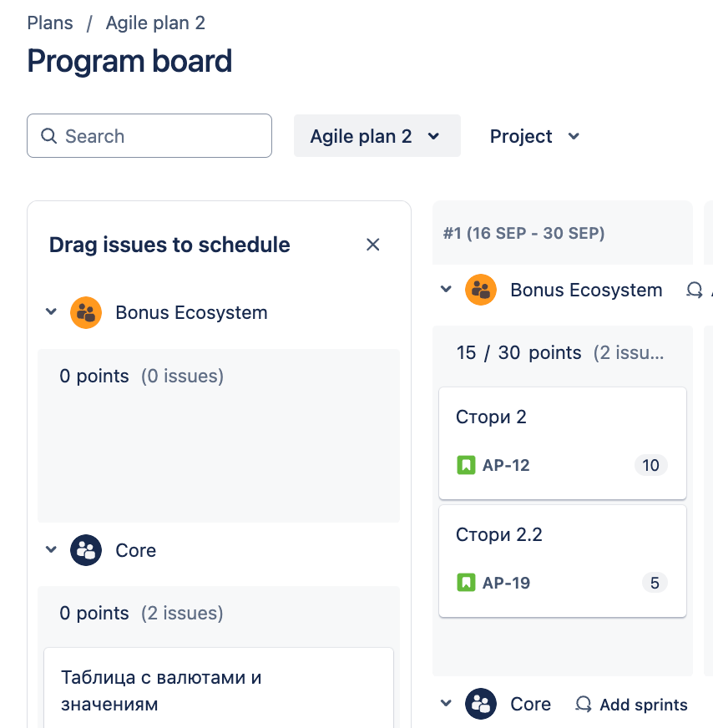Collapse the Core group in drag panel
The width and height of the screenshot is (713, 728).
coord(51,549)
